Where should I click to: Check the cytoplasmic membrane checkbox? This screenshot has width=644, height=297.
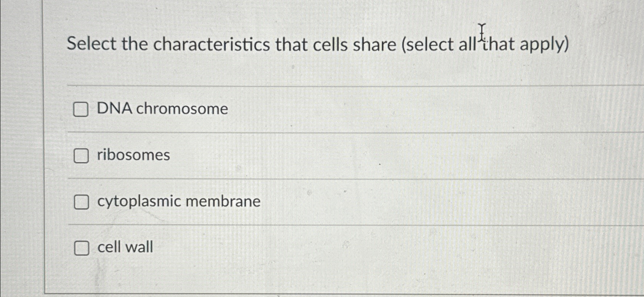[81, 202]
